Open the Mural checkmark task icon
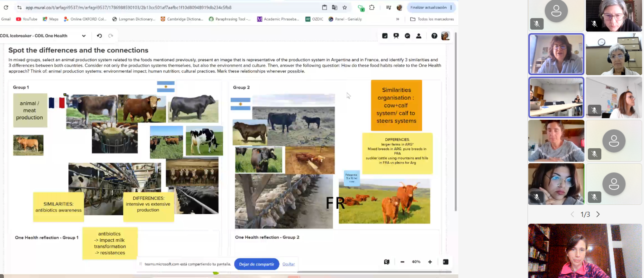644x278 pixels. coord(385,36)
